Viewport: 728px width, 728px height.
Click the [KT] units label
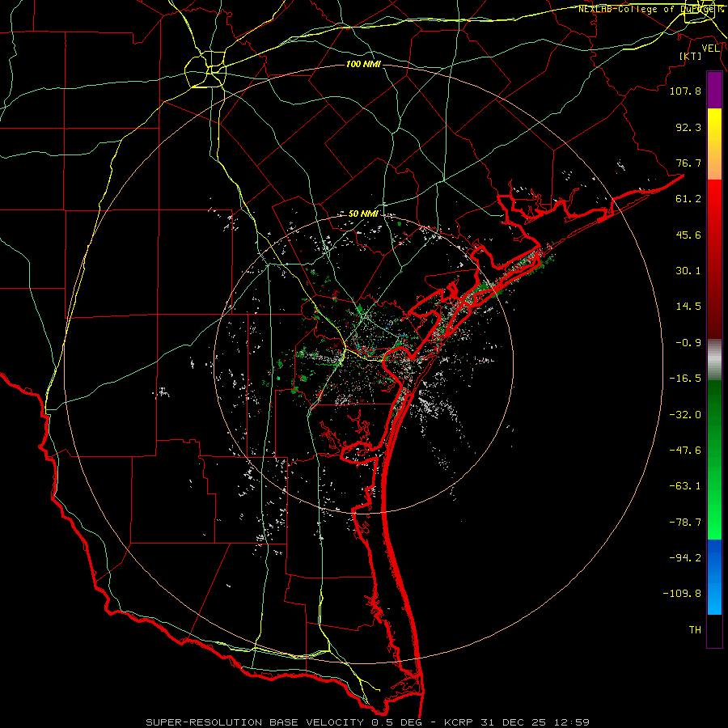click(x=691, y=56)
